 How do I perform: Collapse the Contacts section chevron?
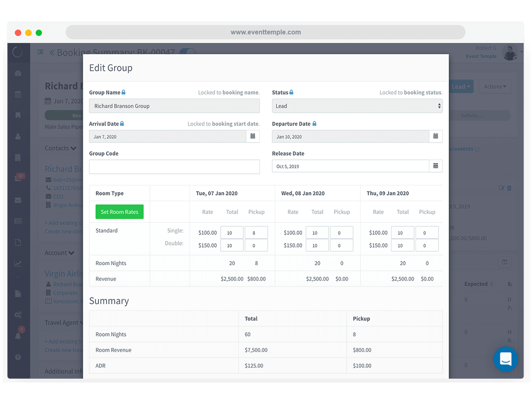click(74, 148)
